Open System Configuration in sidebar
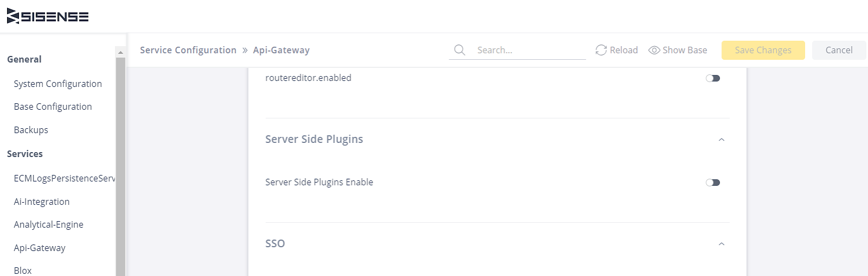Viewport: 868px width, 276px height. 58,84
